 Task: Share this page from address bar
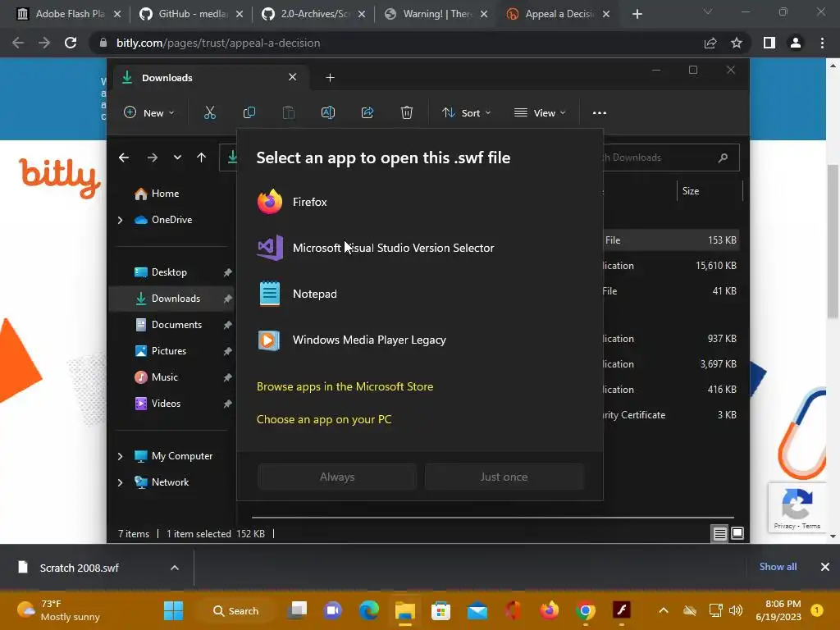[x=710, y=43]
